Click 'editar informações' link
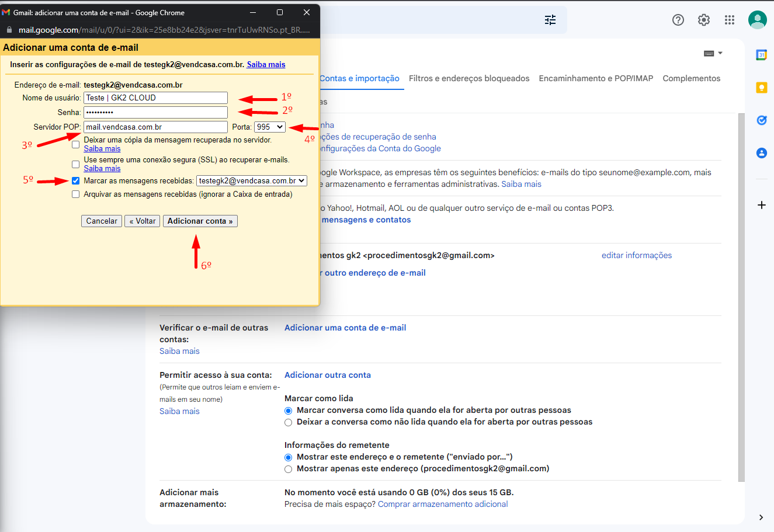 (x=637, y=255)
